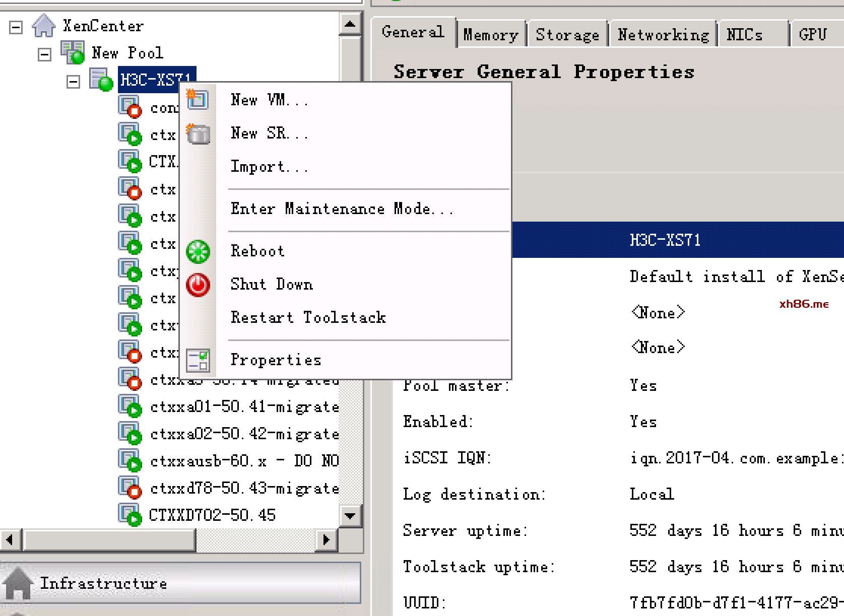844x616 pixels.
Task: Click the New VM icon in context menu
Action: pos(198,100)
